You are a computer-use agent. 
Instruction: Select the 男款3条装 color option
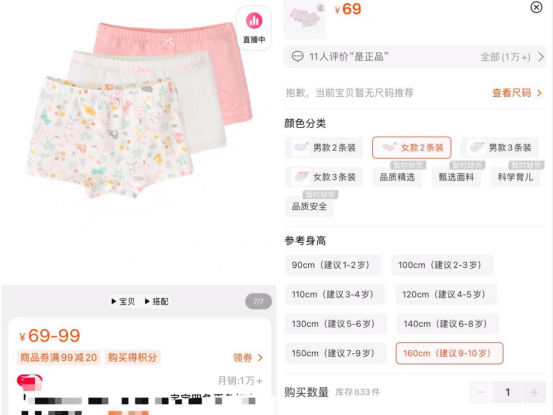499,147
